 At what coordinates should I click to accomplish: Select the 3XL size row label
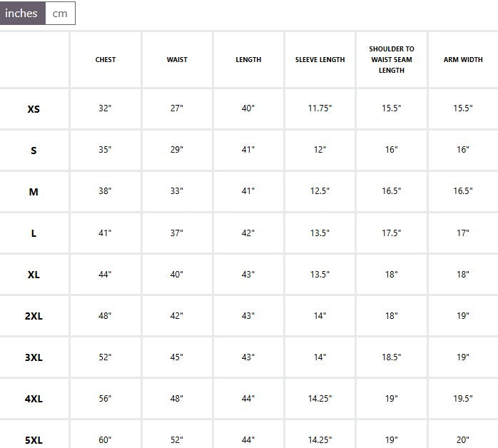34,357
